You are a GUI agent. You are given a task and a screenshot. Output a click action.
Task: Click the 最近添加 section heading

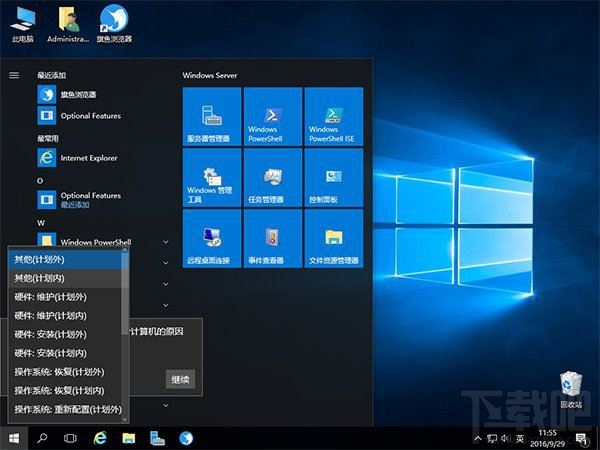tap(51, 75)
